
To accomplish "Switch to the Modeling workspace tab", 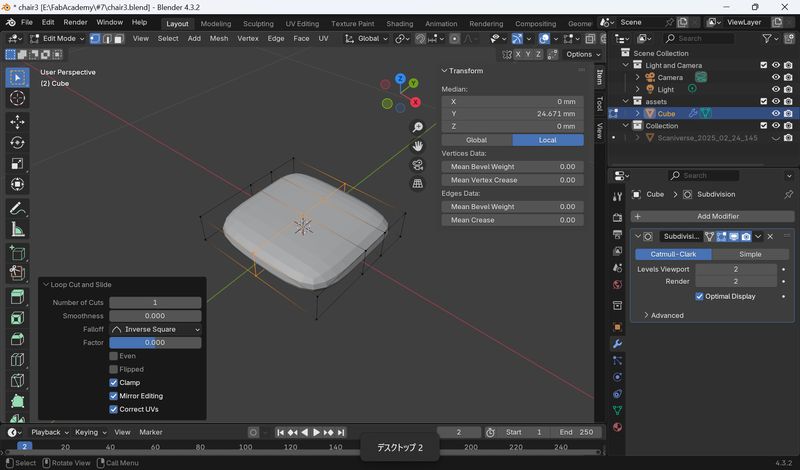I will [x=215, y=23].
